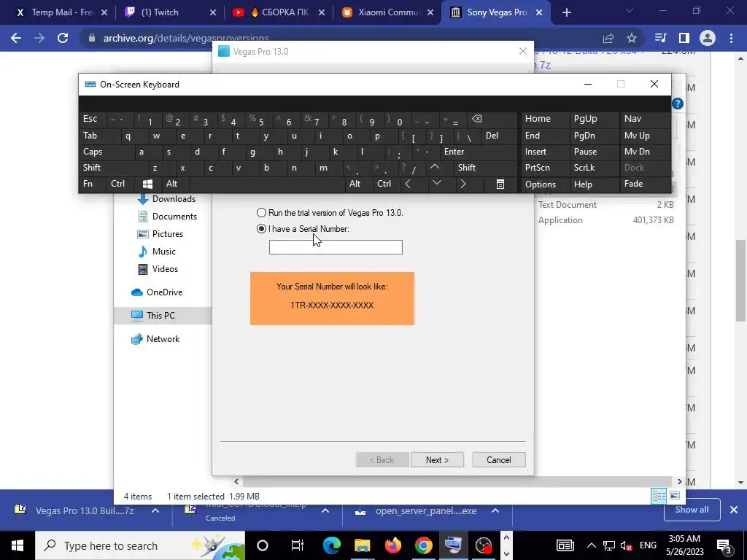Open Chrome three-dot menu

pos(731,38)
